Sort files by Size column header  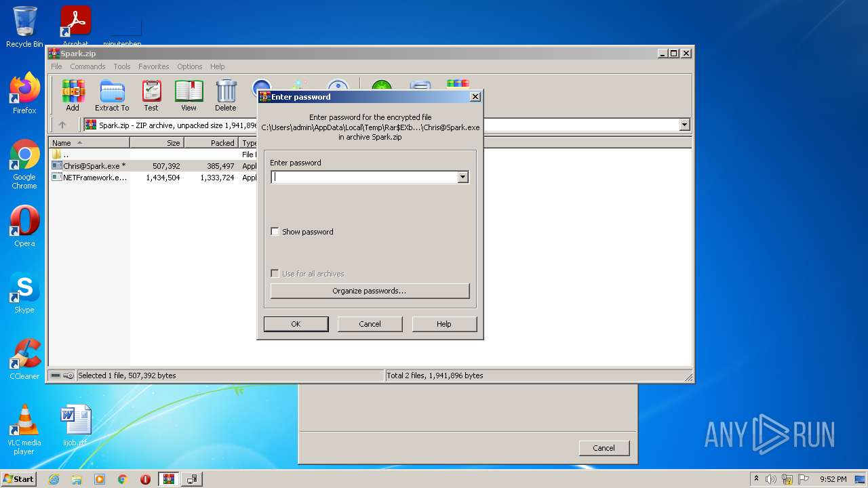coord(157,143)
